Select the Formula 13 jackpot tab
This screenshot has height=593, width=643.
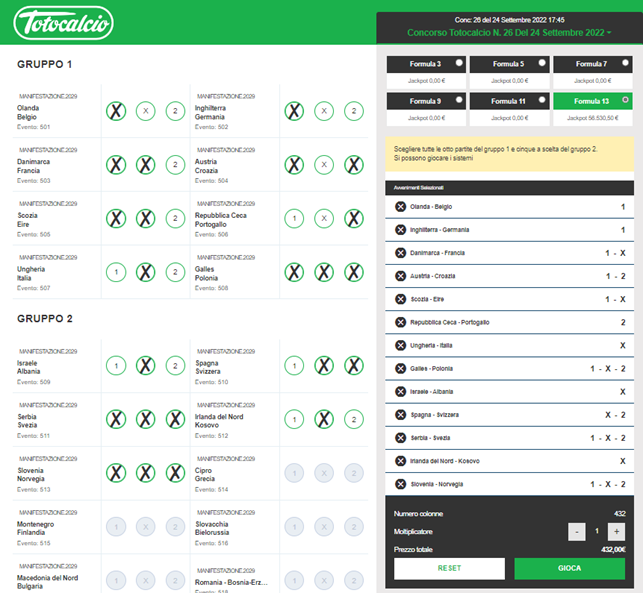coord(593,108)
